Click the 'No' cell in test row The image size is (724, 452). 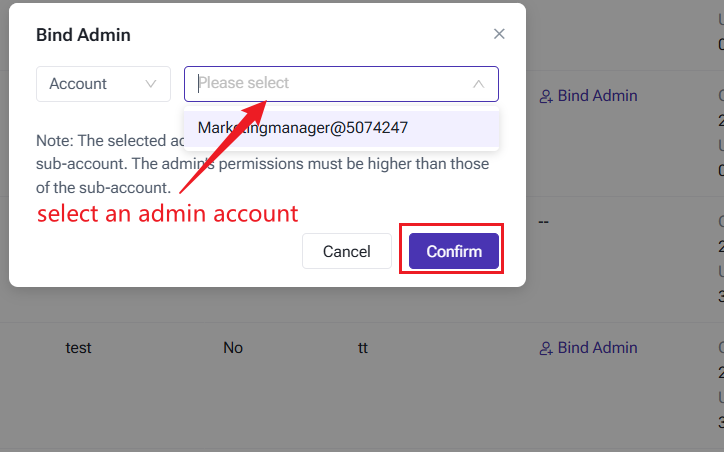pos(233,348)
